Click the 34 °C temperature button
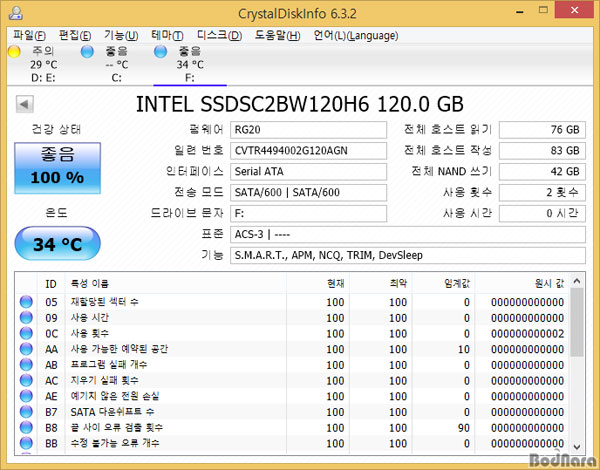 point(57,243)
